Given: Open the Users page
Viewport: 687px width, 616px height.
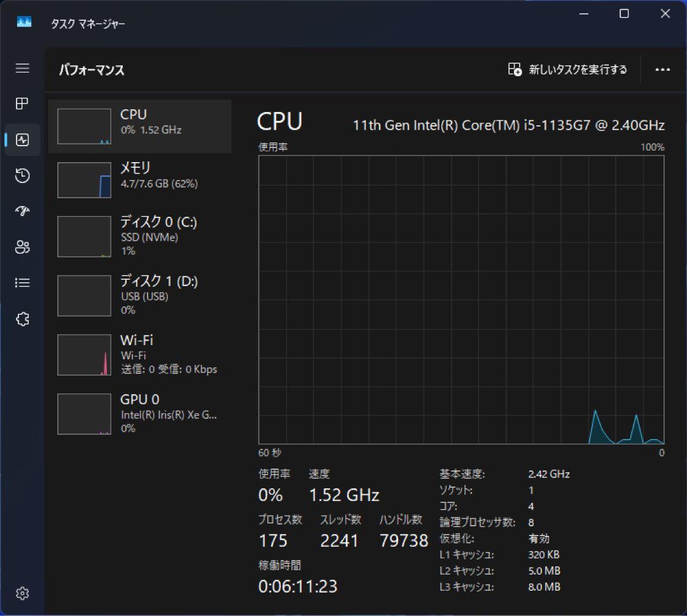Looking at the screenshot, I should tap(22, 247).
